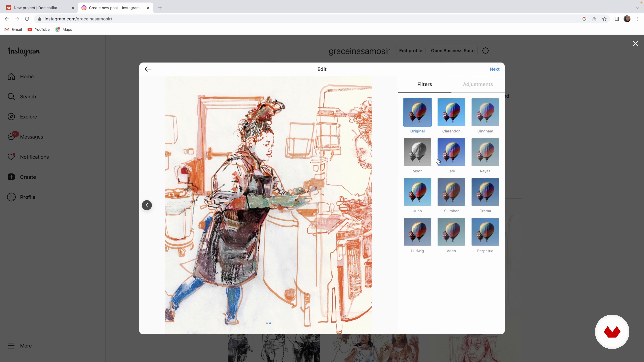Click the Profile avatar icon in sidebar
This screenshot has width=644, height=362.
point(11,197)
